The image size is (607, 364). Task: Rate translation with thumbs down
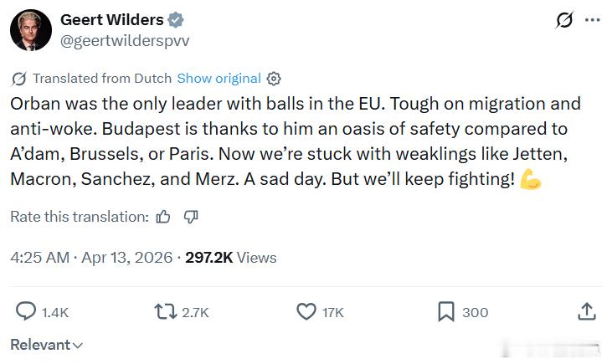[191, 217]
